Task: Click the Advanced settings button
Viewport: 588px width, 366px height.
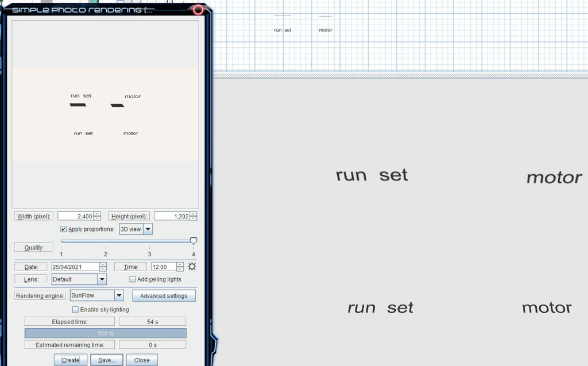Action: pyautogui.click(x=164, y=296)
